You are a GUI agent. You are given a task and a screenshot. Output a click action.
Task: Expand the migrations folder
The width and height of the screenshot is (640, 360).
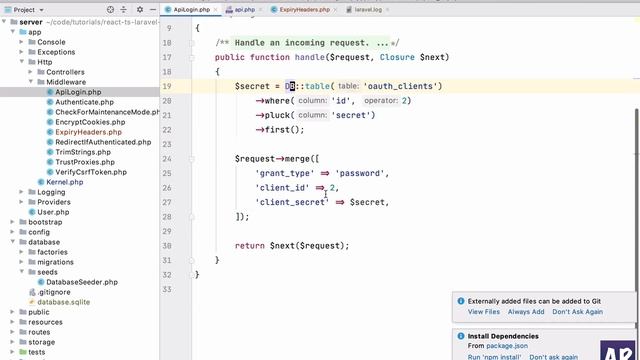(22, 262)
